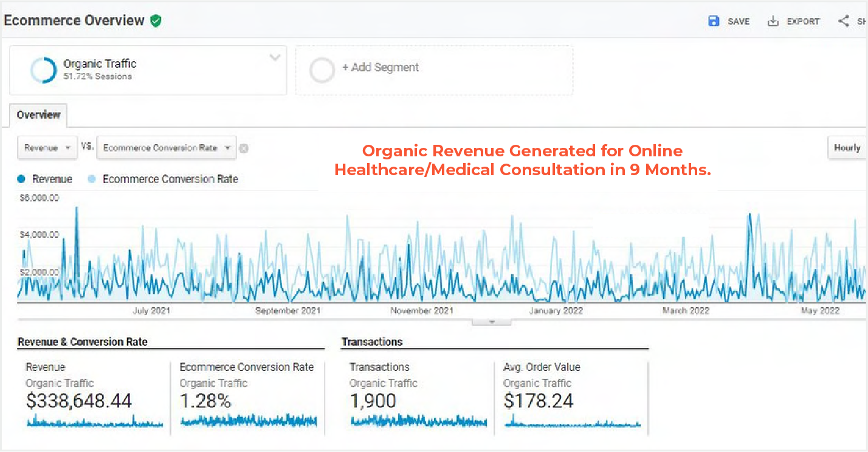Select the Overview tab
The image size is (868, 452).
click(x=38, y=115)
